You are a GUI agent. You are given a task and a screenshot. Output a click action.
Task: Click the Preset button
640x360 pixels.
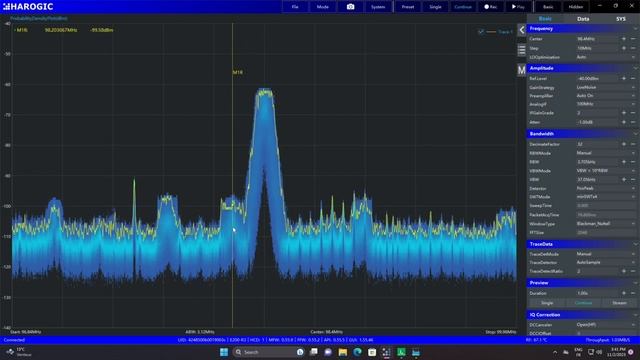[407, 7]
